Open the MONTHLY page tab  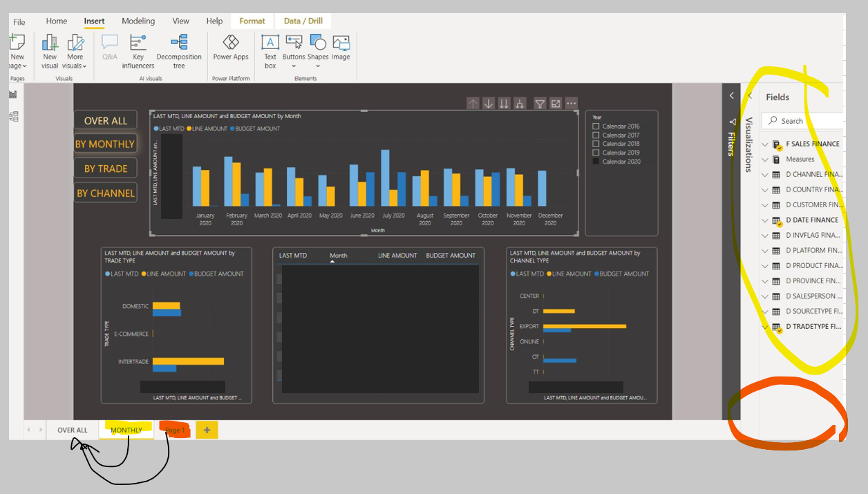tap(126, 430)
